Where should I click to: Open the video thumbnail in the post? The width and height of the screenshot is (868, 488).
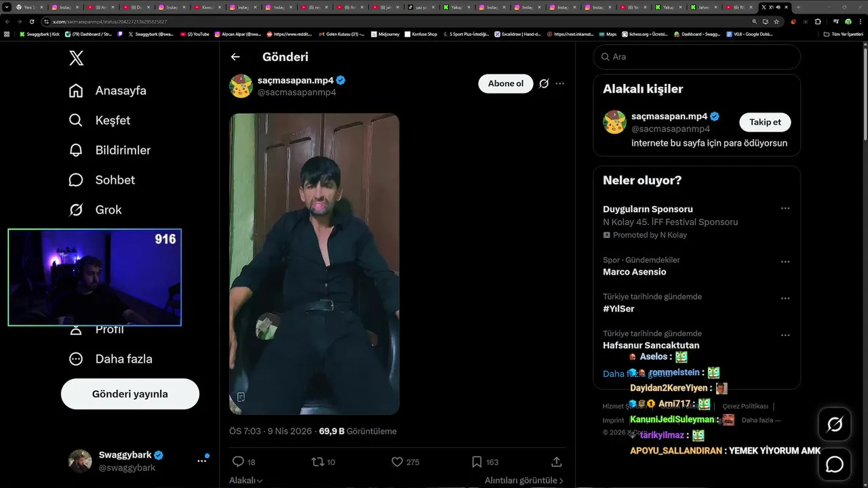point(315,264)
